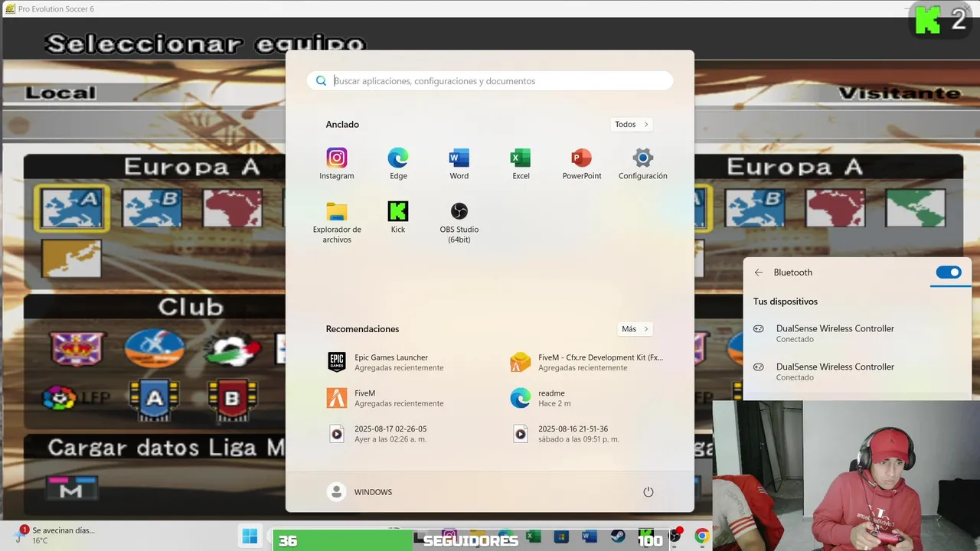Open Explorador de archivos
The width and height of the screenshot is (980, 551).
[x=337, y=222]
